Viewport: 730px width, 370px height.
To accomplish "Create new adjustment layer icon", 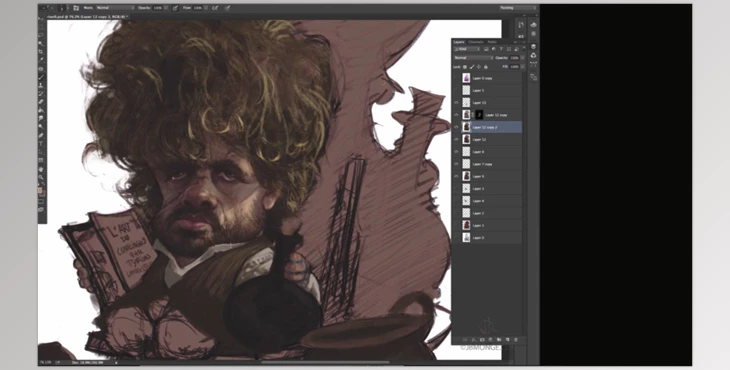I will click(x=490, y=340).
